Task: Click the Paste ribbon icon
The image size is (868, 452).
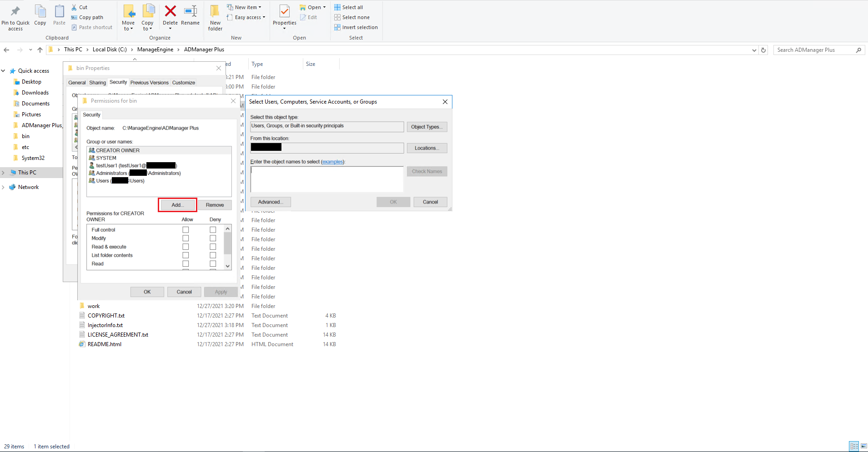Action: coord(59,15)
